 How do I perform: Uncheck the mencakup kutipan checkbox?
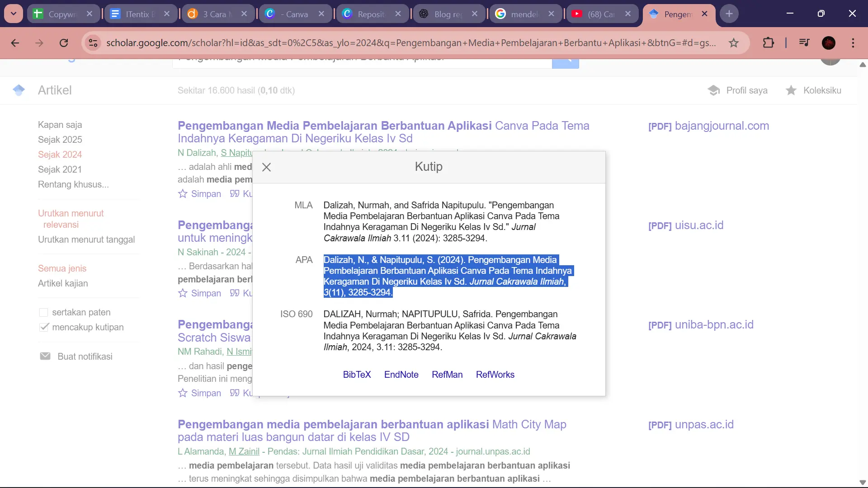click(44, 327)
